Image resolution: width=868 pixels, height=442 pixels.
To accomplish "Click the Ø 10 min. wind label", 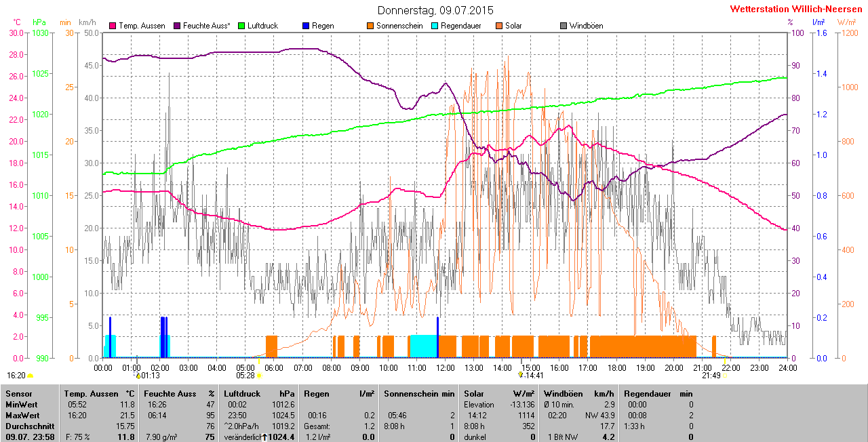I will [x=559, y=404].
